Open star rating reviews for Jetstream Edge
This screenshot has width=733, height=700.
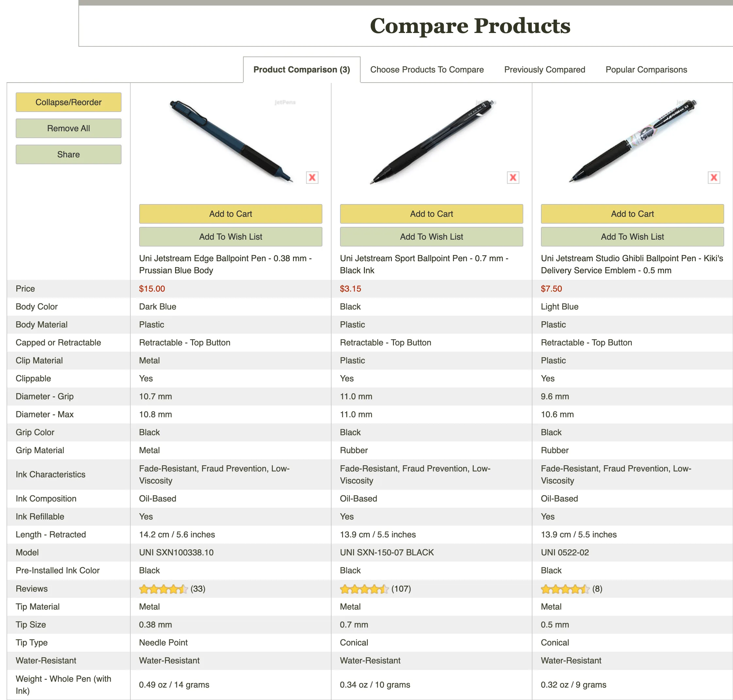[x=163, y=589]
